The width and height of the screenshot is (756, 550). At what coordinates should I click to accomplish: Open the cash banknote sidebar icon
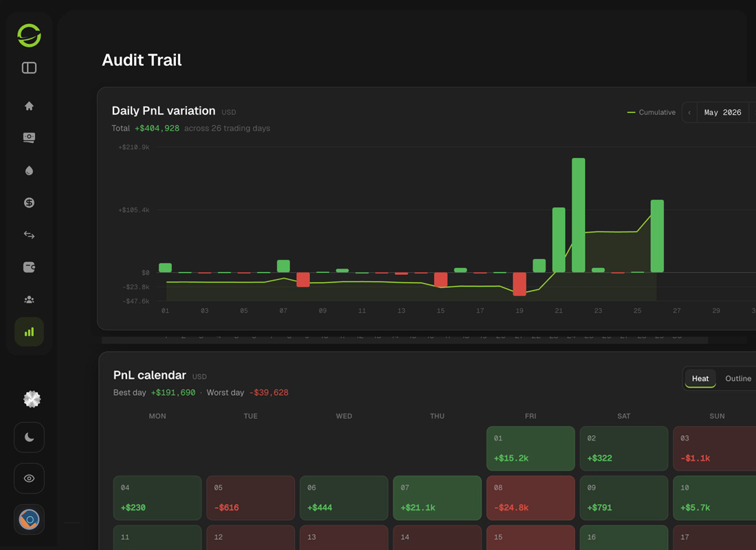click(29, 137)
